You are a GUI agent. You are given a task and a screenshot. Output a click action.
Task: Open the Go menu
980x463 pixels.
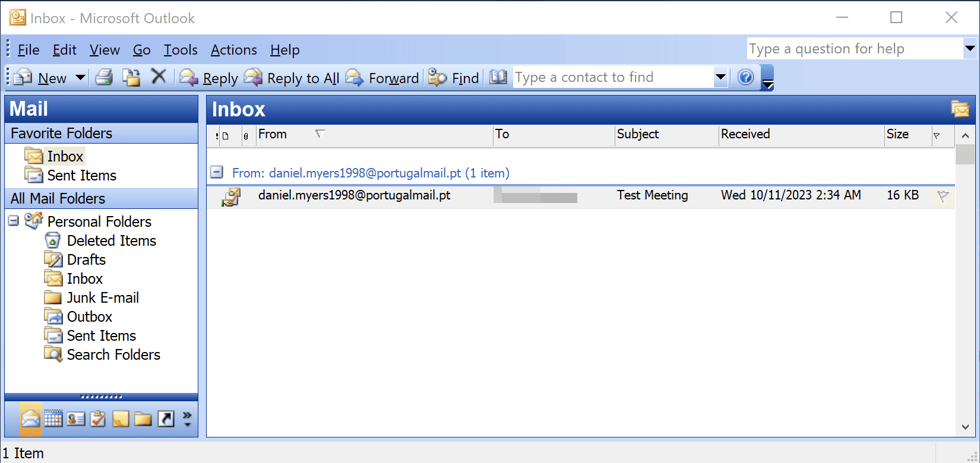coord(141,50)
